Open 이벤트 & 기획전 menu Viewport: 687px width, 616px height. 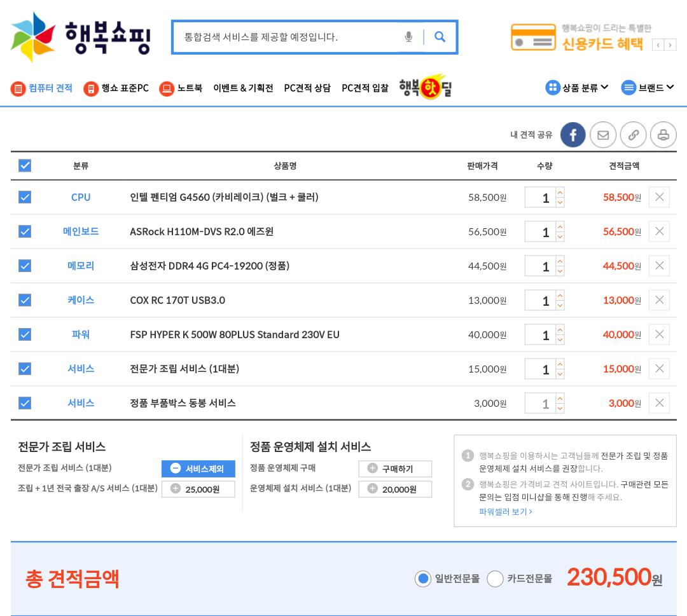(x=243, y=88)
